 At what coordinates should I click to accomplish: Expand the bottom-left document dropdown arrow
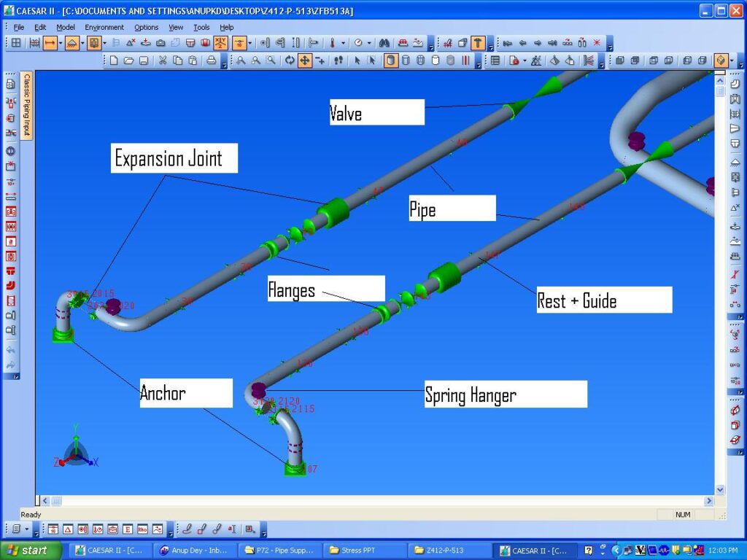27,529
